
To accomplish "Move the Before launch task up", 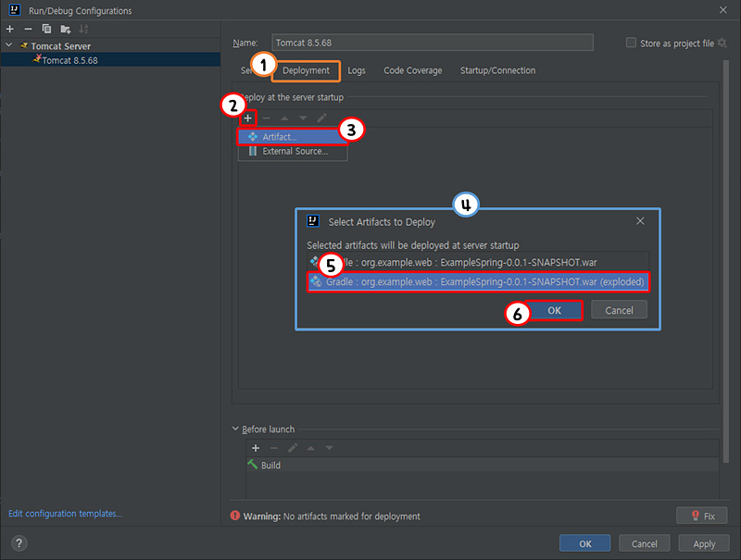I will (311, 448).
